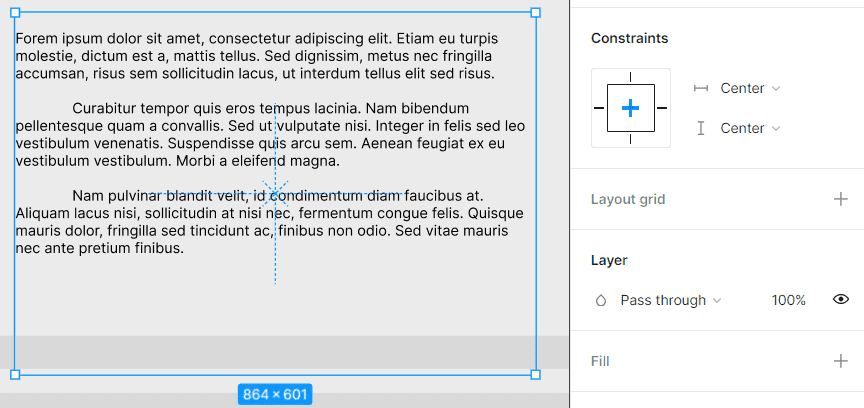Select left constraint tick in widget

(599, 108)
